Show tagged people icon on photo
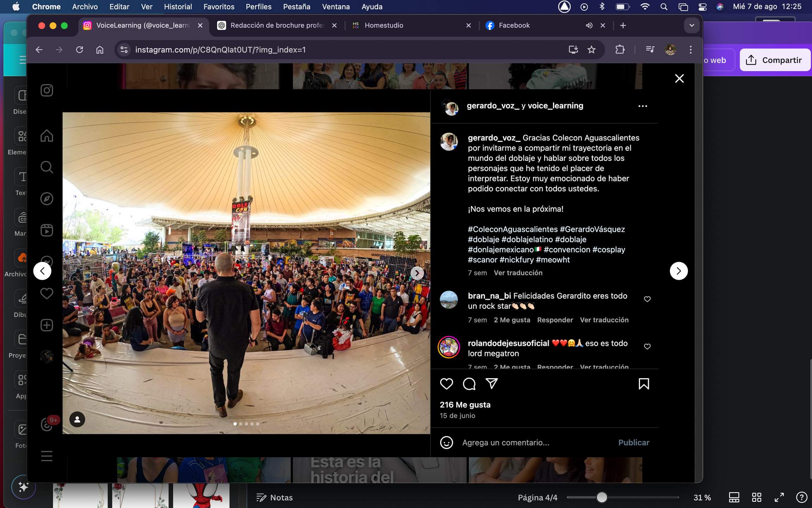The height and width of the screenshot is (508, 812). [x=77, y=419]
